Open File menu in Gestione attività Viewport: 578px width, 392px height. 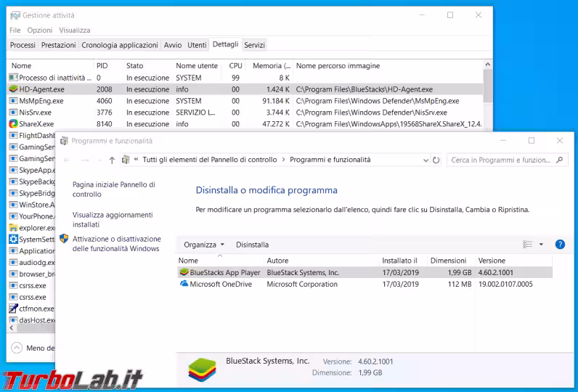[x=15, y=30]
